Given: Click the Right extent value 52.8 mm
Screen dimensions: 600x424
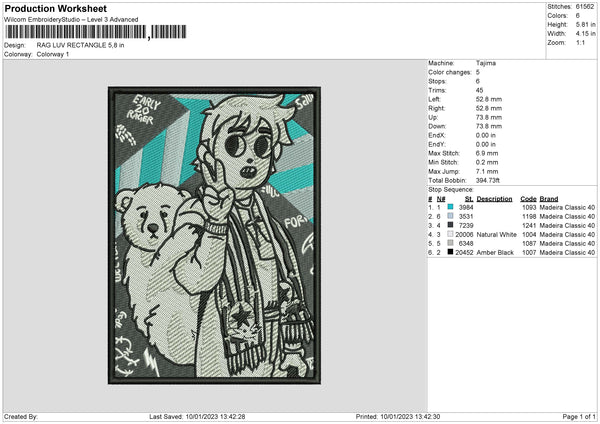Looking at the screenshot, I should (x=489, y=108).
